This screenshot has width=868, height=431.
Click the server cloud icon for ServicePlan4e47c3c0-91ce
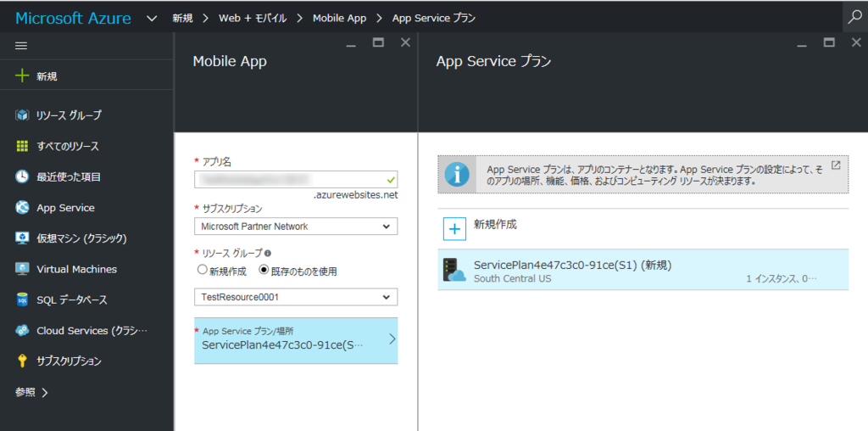454,270
